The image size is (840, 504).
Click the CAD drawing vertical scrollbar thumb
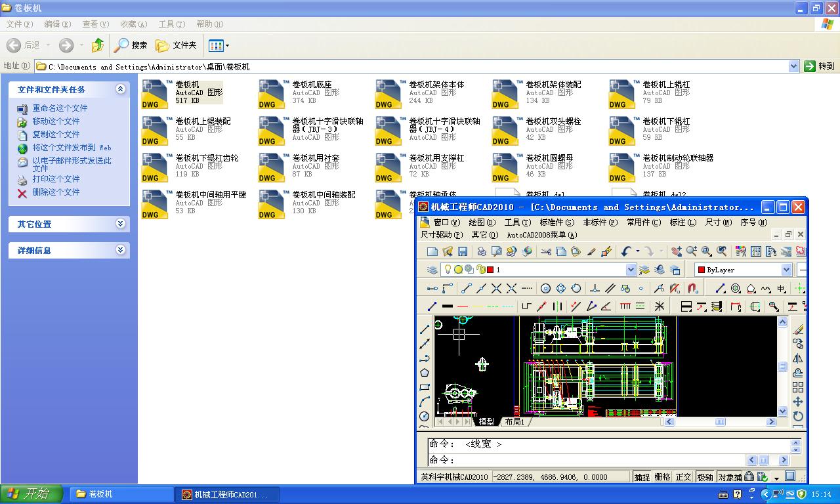782,367
